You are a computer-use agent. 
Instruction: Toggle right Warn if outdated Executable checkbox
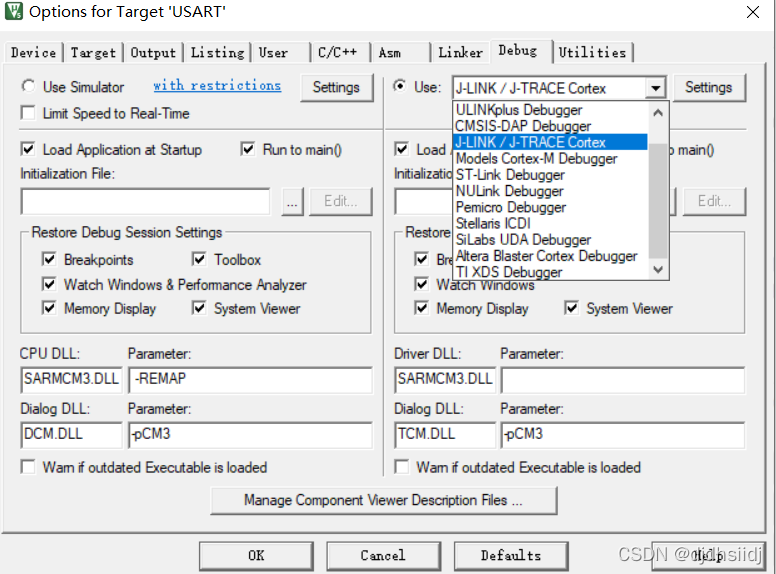(402, 467)
